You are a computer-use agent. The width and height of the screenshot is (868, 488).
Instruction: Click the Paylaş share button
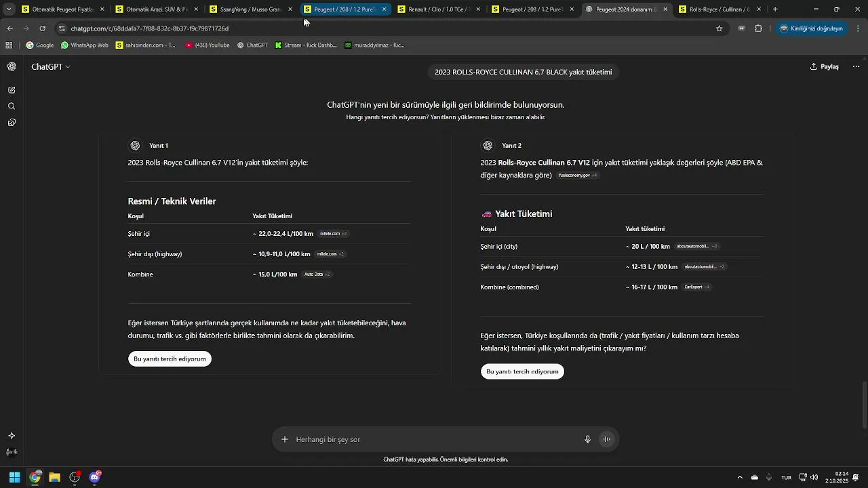(x=825, y=66)
